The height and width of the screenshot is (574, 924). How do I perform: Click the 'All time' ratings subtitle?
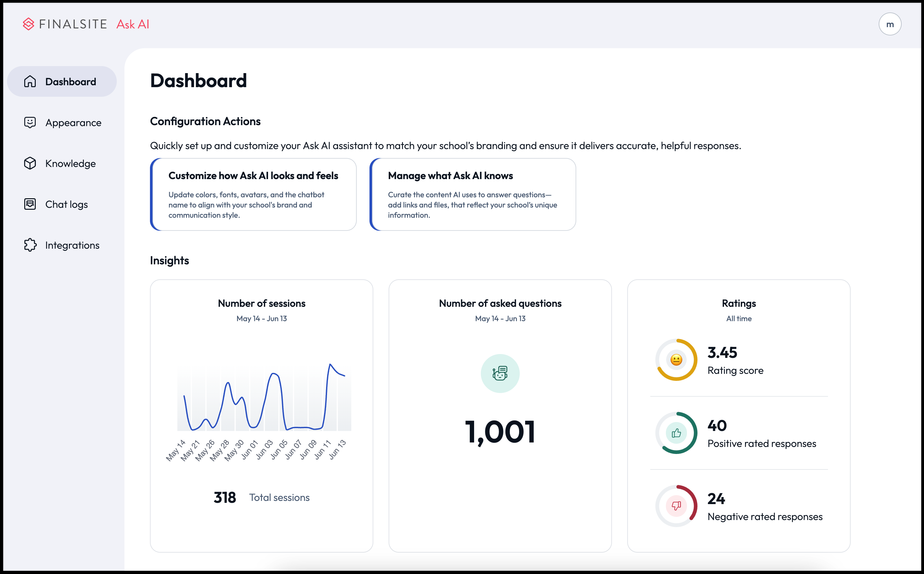(739, 319)
